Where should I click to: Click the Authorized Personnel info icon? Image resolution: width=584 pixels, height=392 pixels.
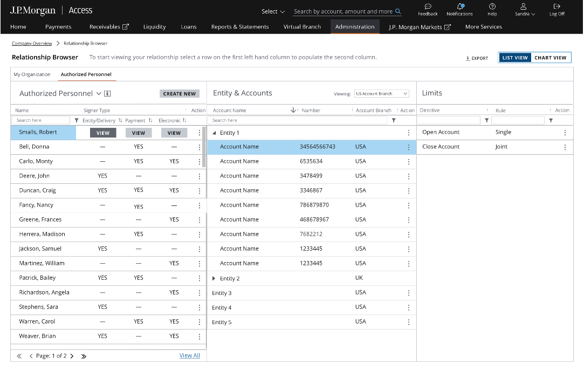pos(107,94)
